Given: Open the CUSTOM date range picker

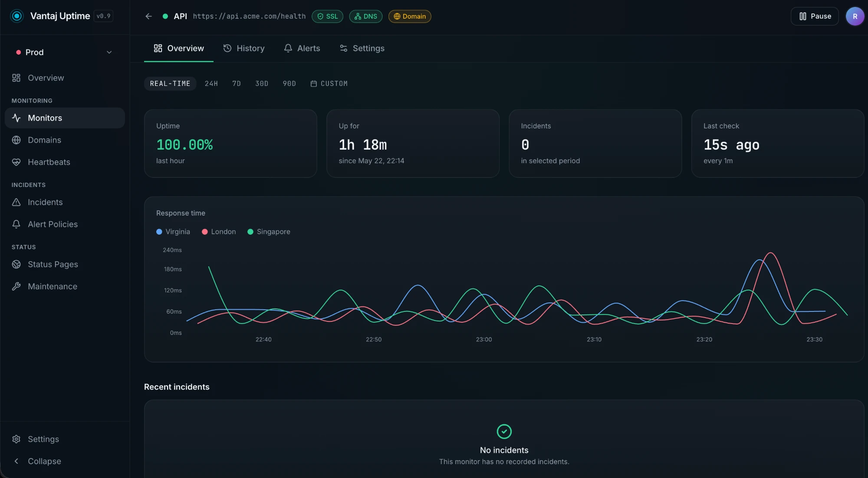Looking at the screenshot, I should click(x=329, y=83).
